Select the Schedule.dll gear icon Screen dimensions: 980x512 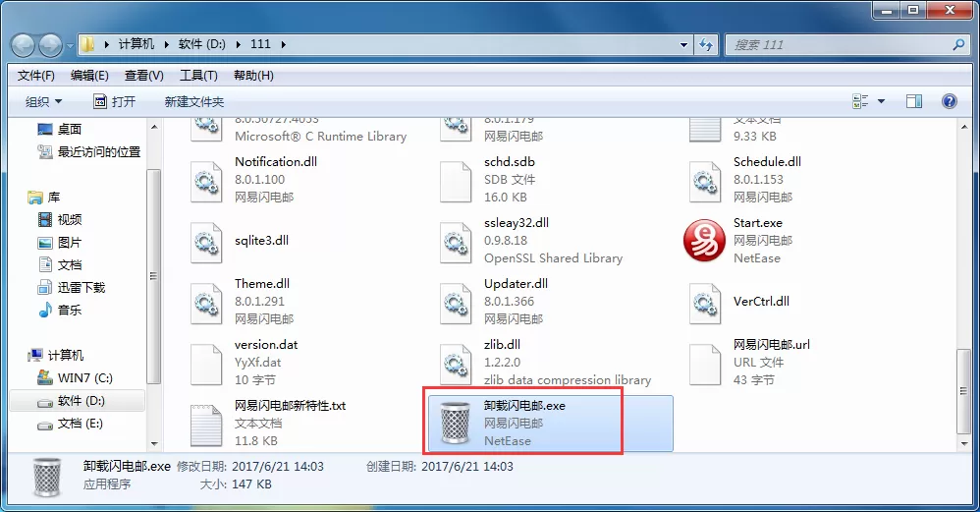pos(705,181)
